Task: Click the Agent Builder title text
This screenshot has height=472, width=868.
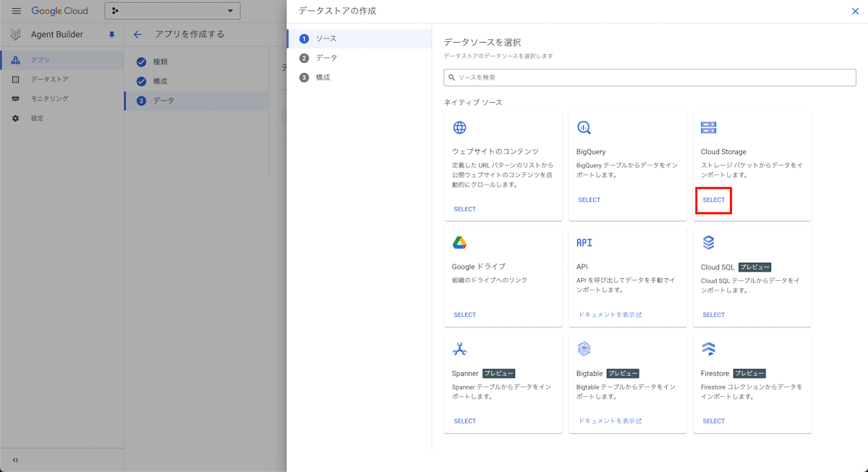Action: pyautogui.click(x=57, y=35)
